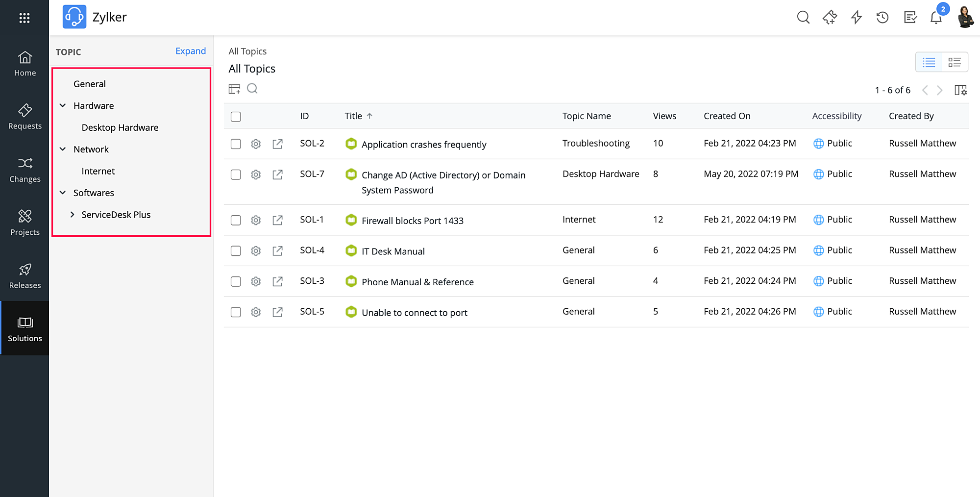Collapse the Network topic tree node

pos(63,149)
